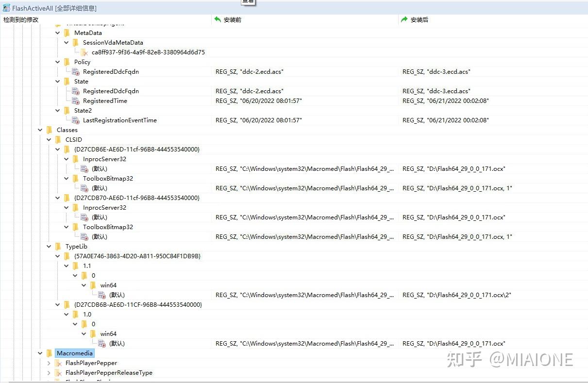The width and height of the screenshot is (588, 383).
Task: Click the folder icon of the TypeLib key
Action: [x=57, y=246]
